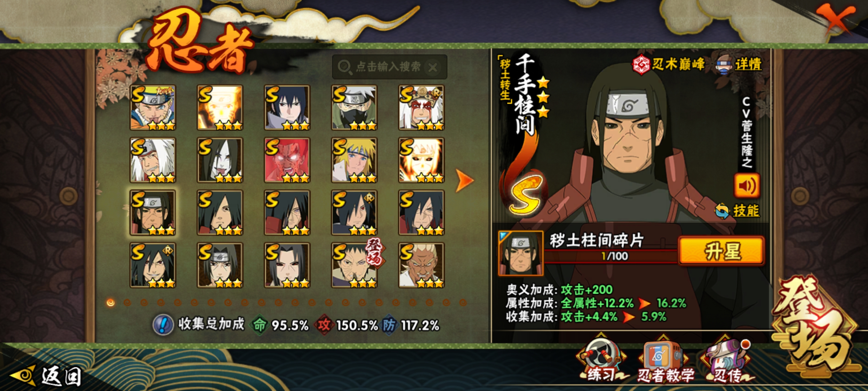Clear the search field with X

coord(433,67)
